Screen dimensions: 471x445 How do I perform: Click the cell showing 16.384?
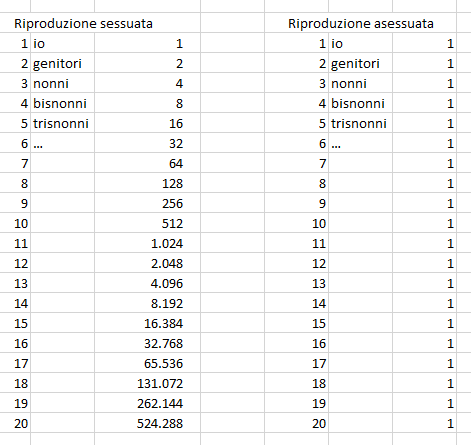point(147,323)
